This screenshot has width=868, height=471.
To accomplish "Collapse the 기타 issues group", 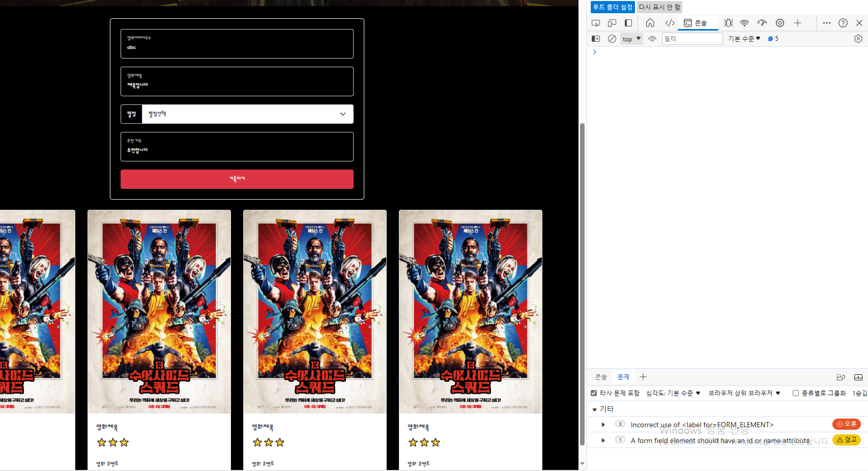I will coord(594,409).
